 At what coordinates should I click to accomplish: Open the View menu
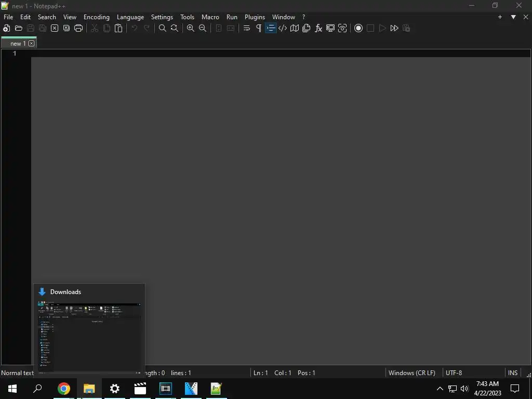point(70,17)
